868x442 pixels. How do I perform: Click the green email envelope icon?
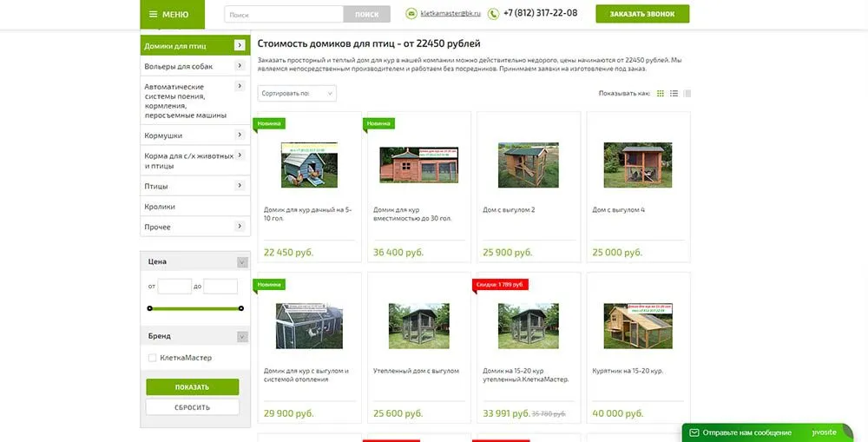point(411,14)
